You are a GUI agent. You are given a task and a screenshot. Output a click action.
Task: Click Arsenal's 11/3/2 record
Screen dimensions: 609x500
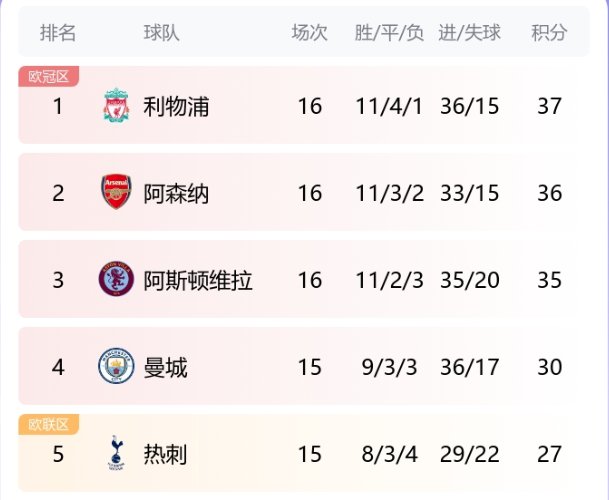click(x=389, y=193)
